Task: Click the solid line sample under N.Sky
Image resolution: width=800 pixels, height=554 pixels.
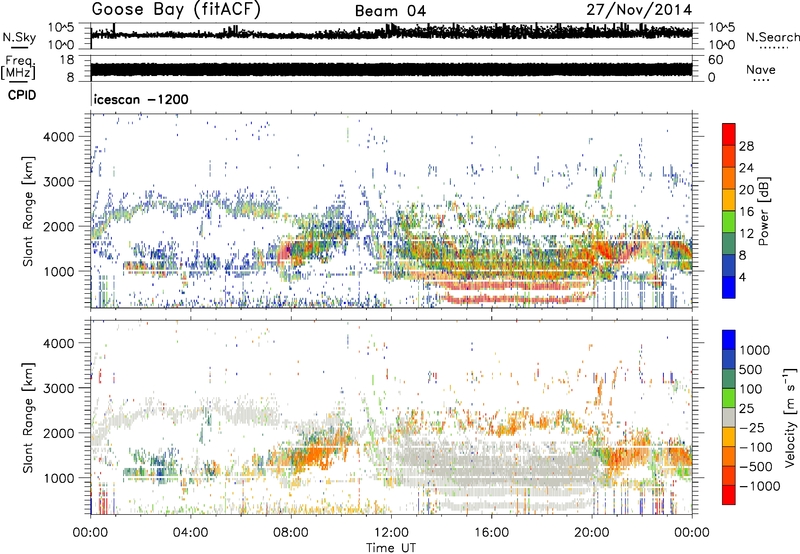Action: (19, 47)
